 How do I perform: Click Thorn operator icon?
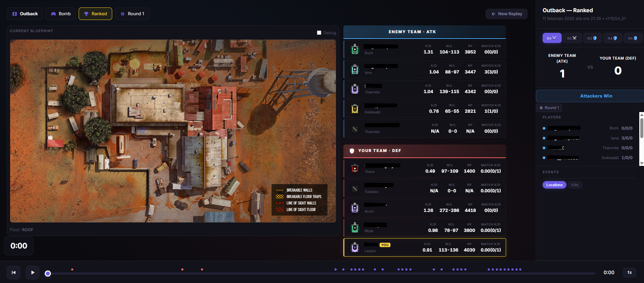(x=355, y=168)
